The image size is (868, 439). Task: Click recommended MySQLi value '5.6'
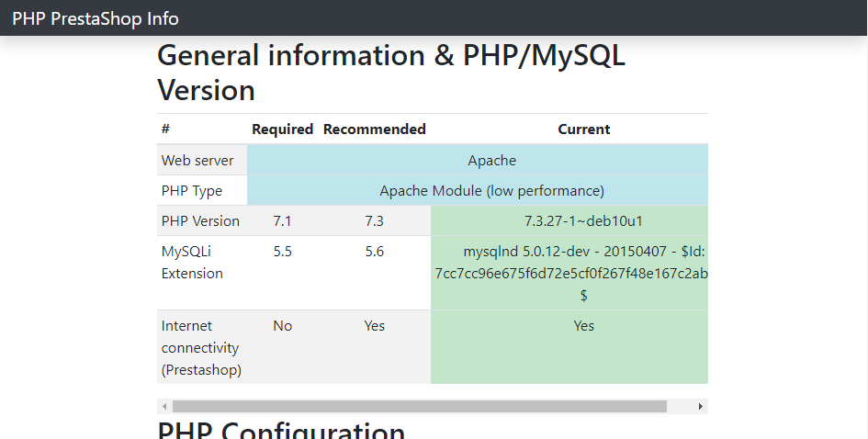point(374,252)
